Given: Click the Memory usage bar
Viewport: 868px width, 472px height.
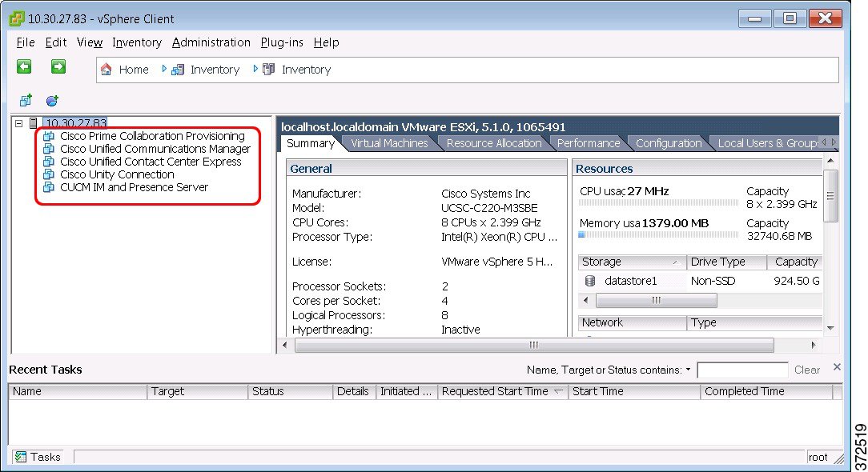Looking at the screenshot, I should [x=658, y=234].
